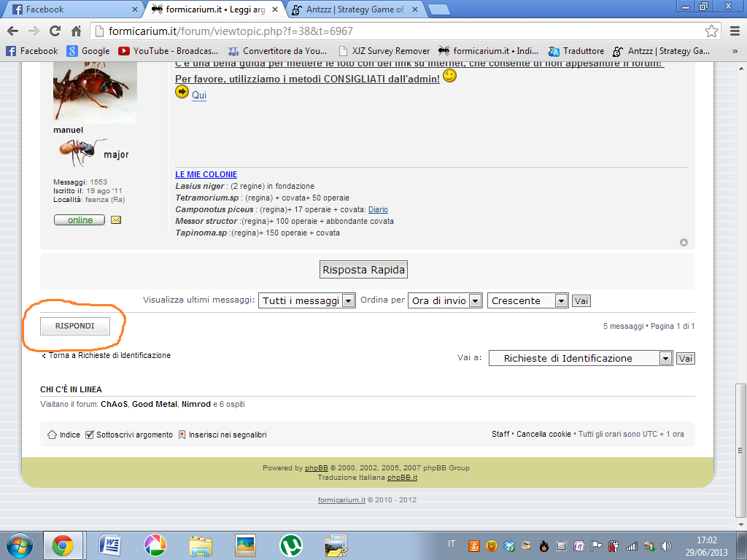Expand the Ora di invio sort dropdown
Image resolution: width=747 pixels, height=560 pixels.
[x=446, y=300]
